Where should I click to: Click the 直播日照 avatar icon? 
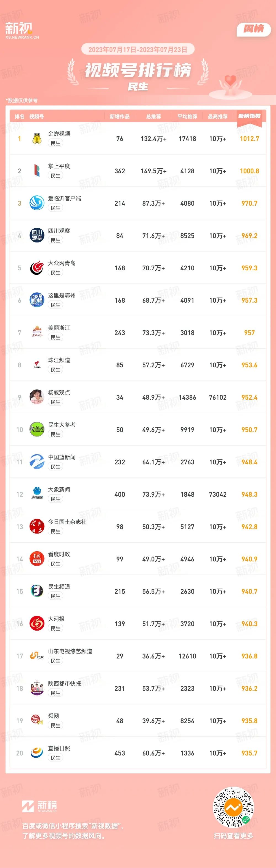(37, 753)
